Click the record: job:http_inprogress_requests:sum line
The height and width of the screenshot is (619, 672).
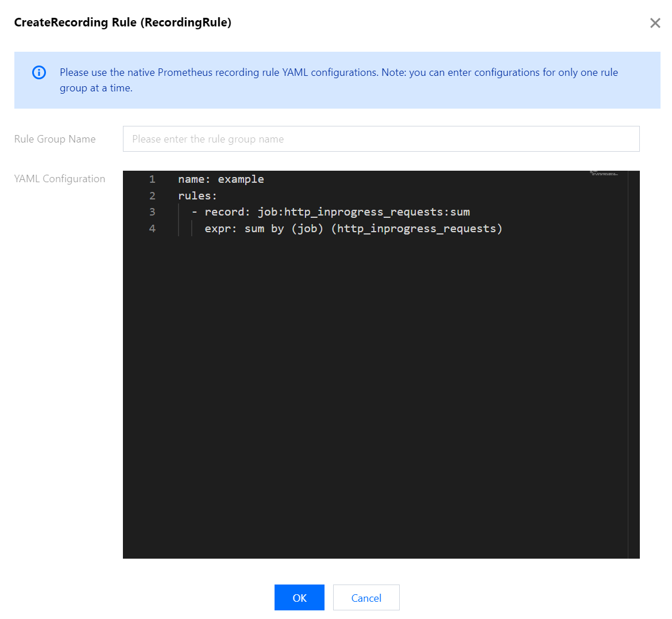click(x=331, y=212)
